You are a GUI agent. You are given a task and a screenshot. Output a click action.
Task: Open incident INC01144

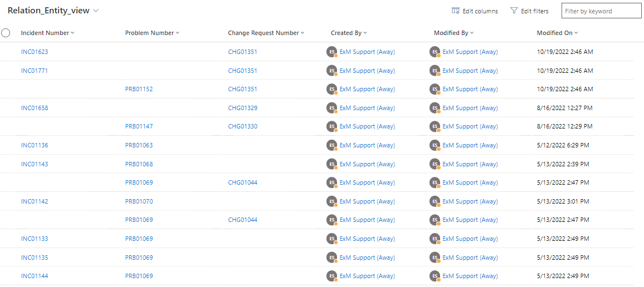pyautogui.click(x=35, y=276)
